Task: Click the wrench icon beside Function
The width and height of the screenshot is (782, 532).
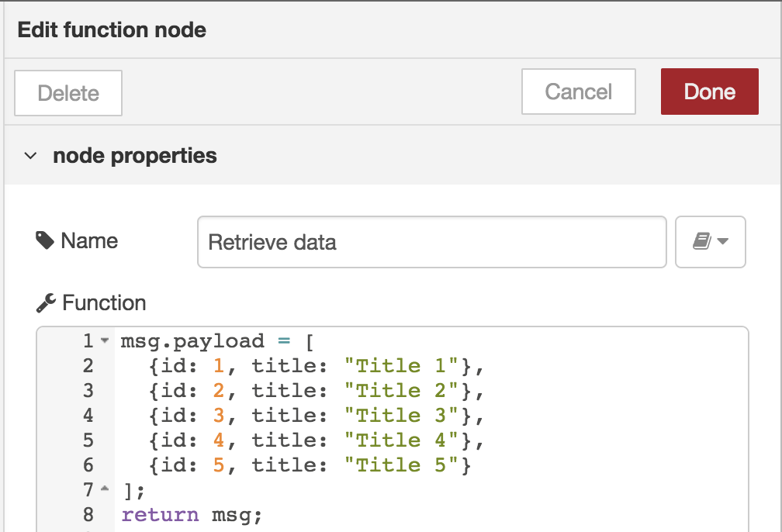Action: click(46, 303)
